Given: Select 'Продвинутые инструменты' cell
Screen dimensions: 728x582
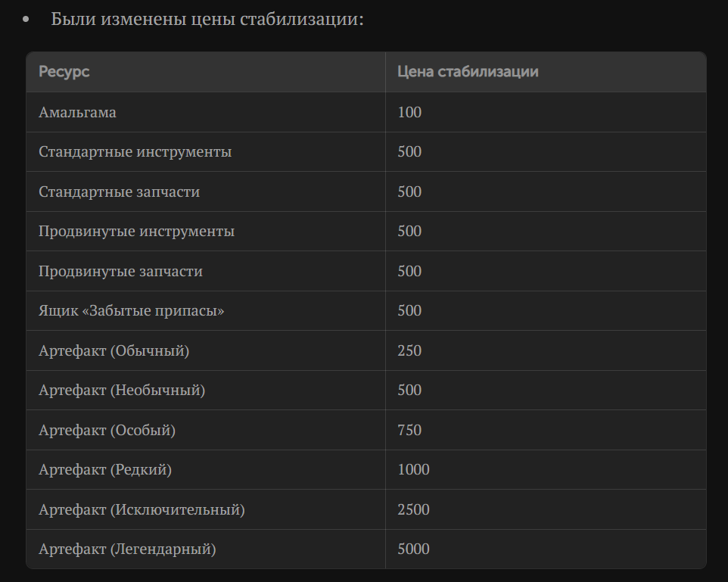Looking at the screenshot, I should (136, 232).
